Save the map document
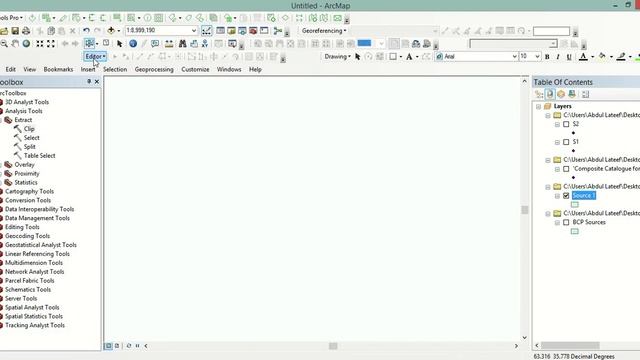Screen dimensions: 640x360 click(15, 31)
